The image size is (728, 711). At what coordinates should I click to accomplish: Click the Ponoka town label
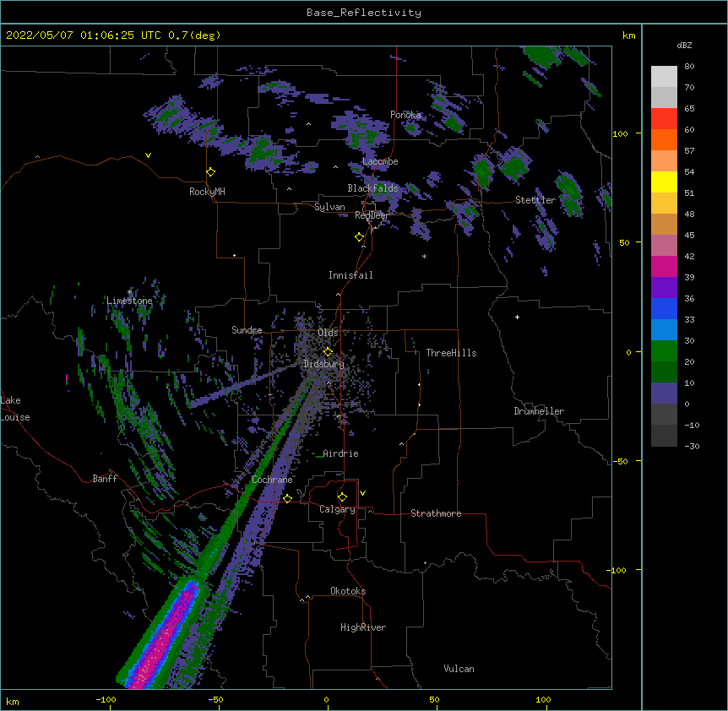pos(405,115)
